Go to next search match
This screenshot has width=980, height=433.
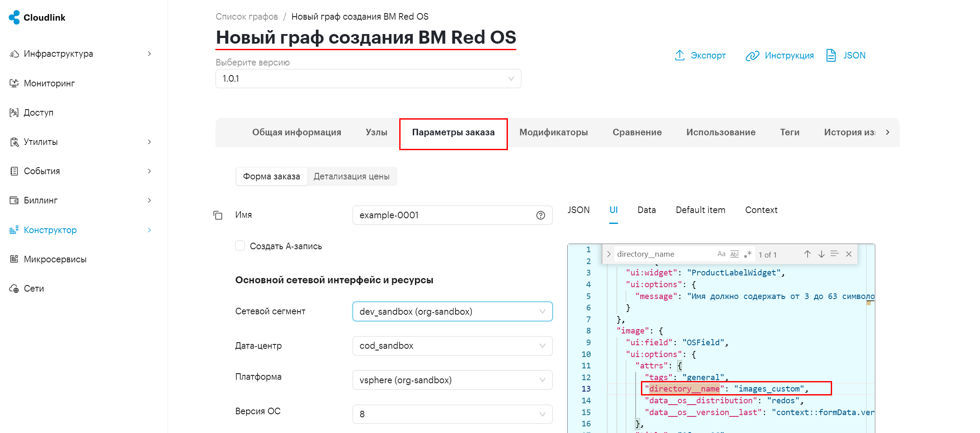(x=822, y=254)
